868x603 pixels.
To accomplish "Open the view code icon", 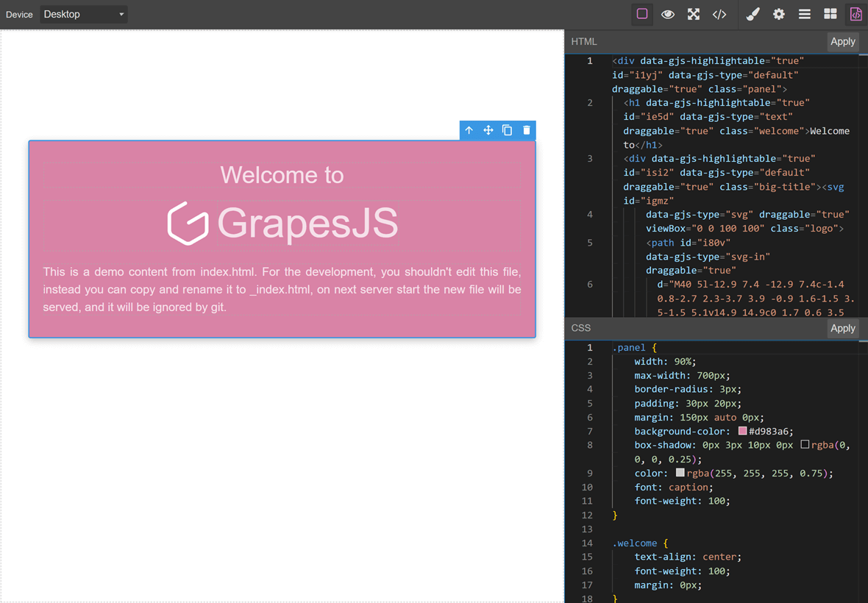I will pos(719,15).
